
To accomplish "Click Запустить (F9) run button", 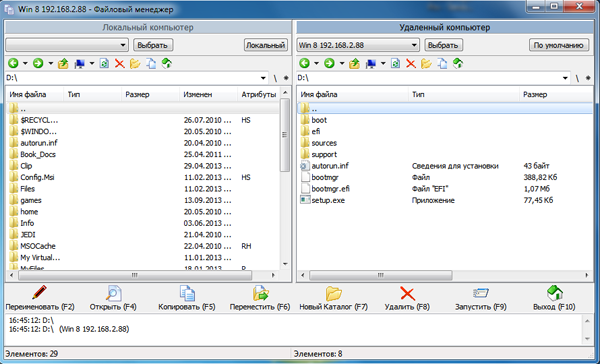I will (x=481, y=298).
